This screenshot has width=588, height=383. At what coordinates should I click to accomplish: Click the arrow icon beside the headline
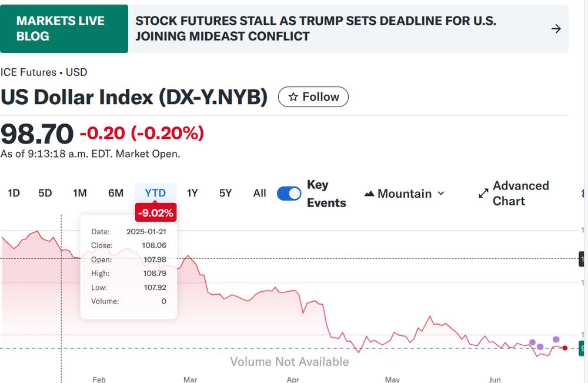556,29
